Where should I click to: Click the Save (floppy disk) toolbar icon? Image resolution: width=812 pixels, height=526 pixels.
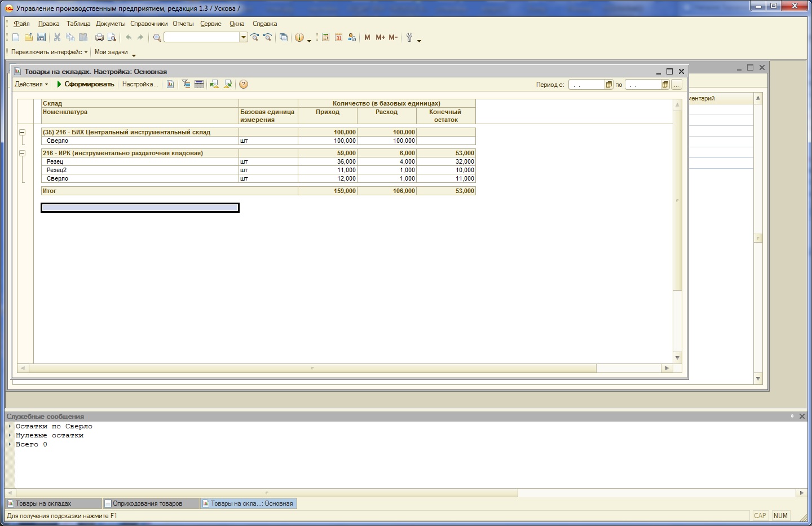point(41,37)
